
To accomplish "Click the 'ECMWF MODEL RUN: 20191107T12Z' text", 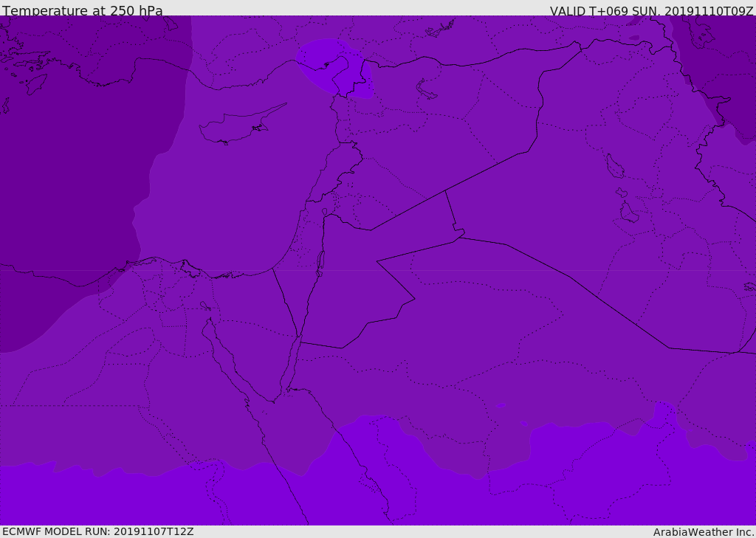I will pos(98,531).
